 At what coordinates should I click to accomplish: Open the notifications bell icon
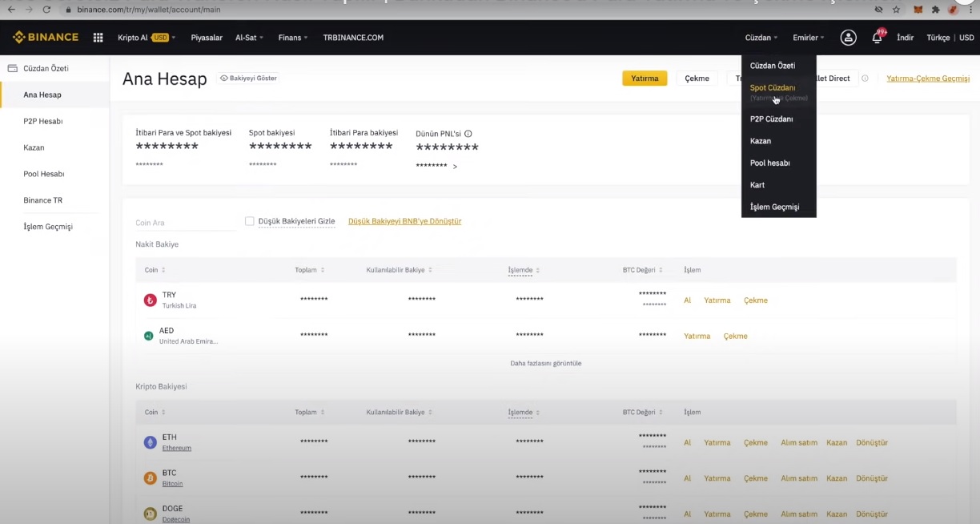877,38
